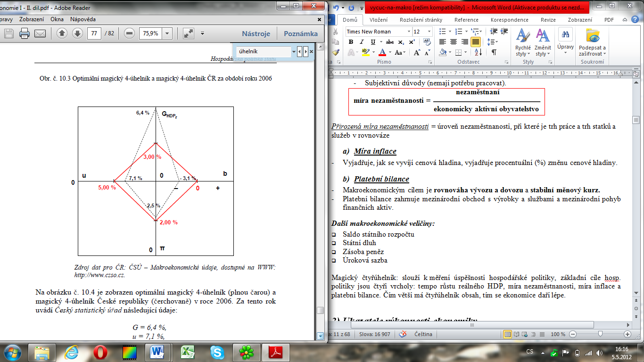Viewport: 644px width, 362px height.
Task: Click the page number field showing 77
Action: point(94,33)
